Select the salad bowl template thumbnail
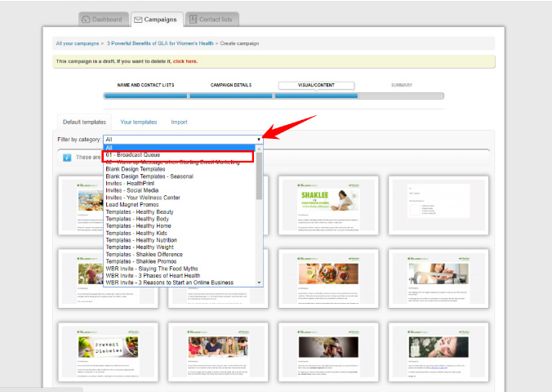Screen dimensions: 552x392 point(328,278)
